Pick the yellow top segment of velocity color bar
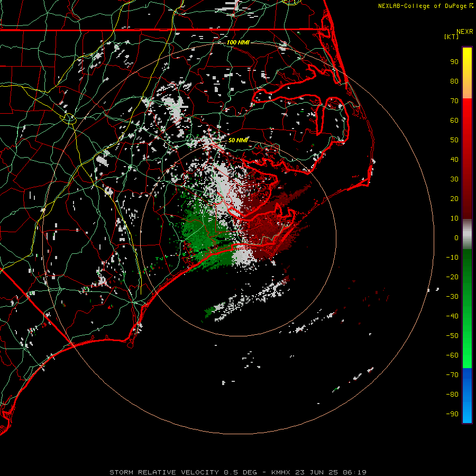This screenshot has width=476, height=476. point(467,73)
